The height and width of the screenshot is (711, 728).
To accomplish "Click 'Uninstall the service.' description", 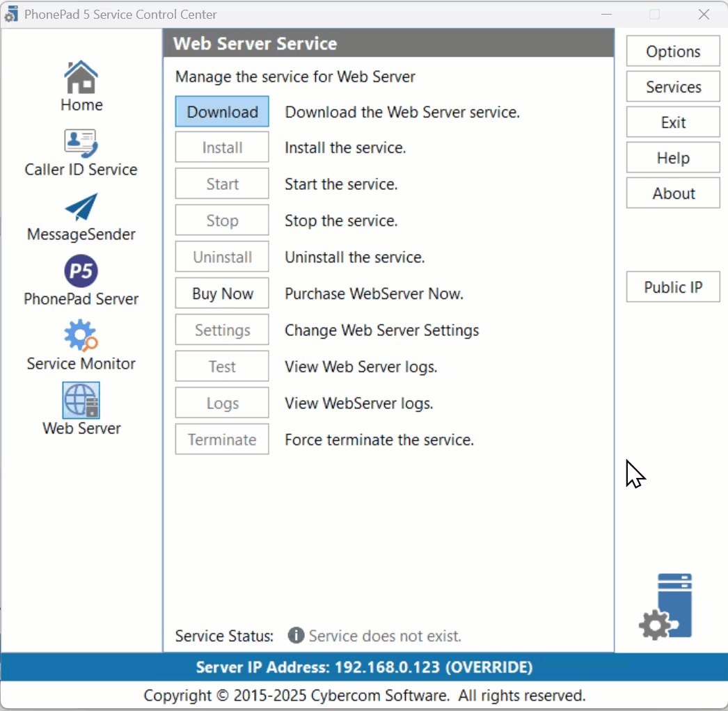I will [x=355, y=257].
